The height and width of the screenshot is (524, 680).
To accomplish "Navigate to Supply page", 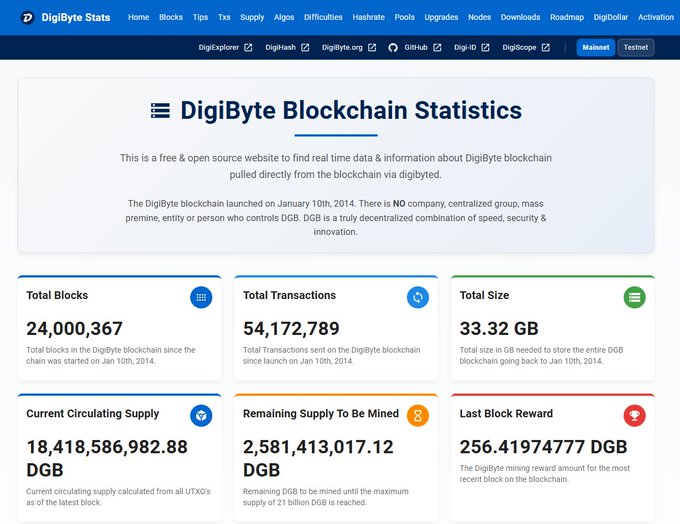I will 252,17.
